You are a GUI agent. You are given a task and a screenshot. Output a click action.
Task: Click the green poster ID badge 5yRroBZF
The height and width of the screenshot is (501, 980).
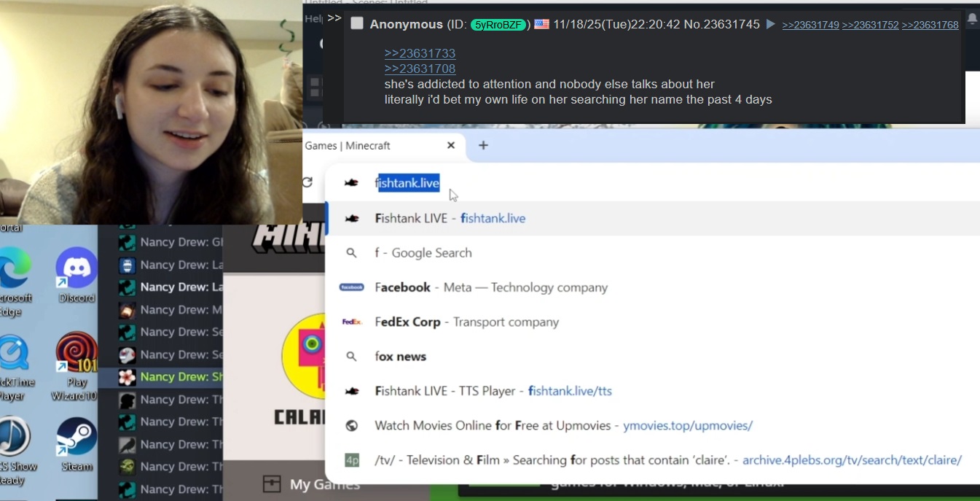coord(498,24)
